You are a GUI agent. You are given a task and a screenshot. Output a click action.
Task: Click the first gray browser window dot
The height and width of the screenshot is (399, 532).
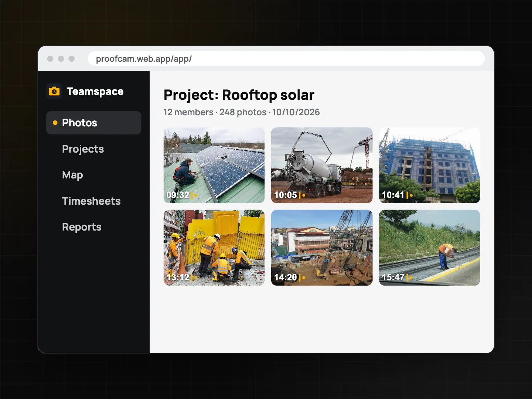coord(50,59)
